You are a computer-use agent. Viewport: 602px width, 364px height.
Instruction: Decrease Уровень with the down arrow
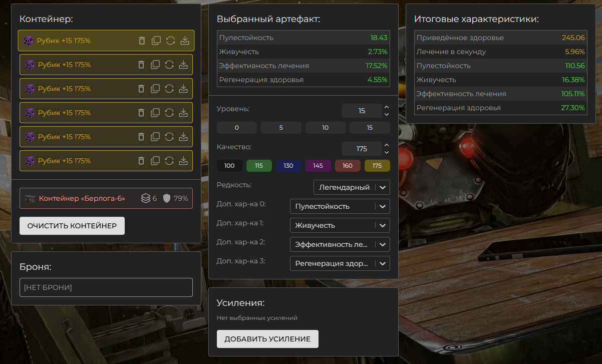(x=386, y=115)
